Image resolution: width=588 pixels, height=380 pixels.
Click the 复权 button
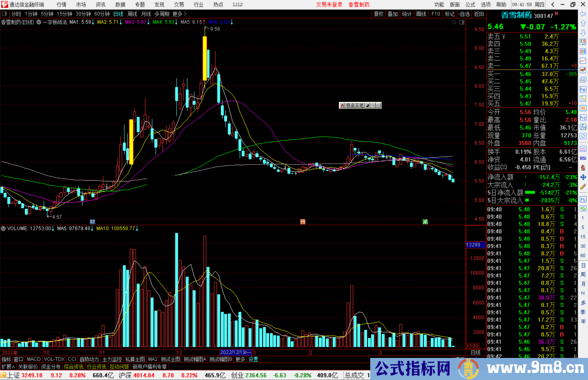pos(378,14)
